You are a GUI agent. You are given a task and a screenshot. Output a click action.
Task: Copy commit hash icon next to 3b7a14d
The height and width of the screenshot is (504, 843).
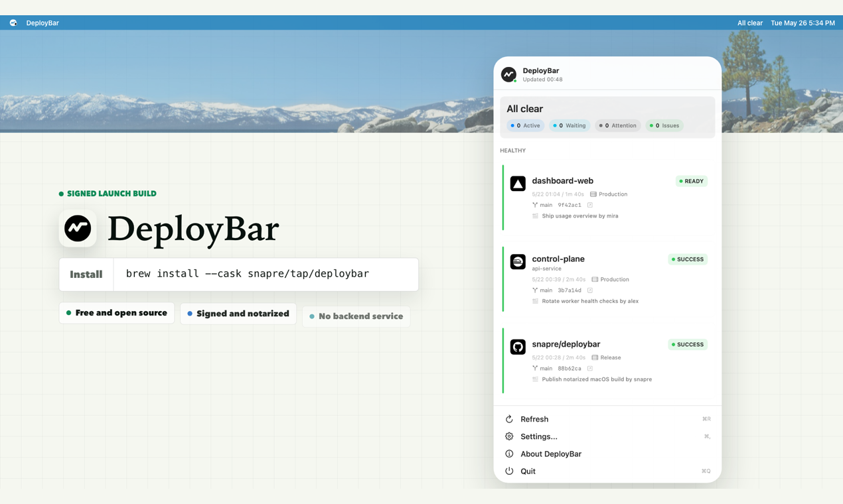[x=589, y=290]
